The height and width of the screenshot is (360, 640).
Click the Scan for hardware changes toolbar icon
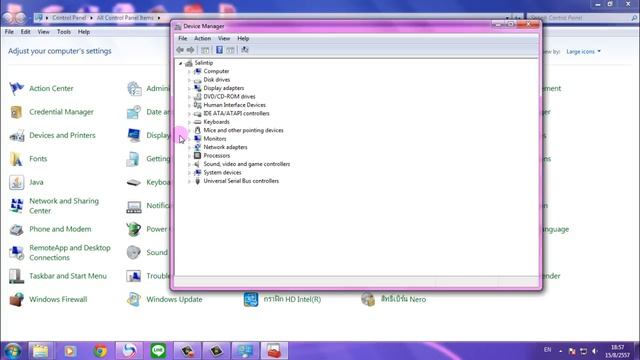click(244, 50)
